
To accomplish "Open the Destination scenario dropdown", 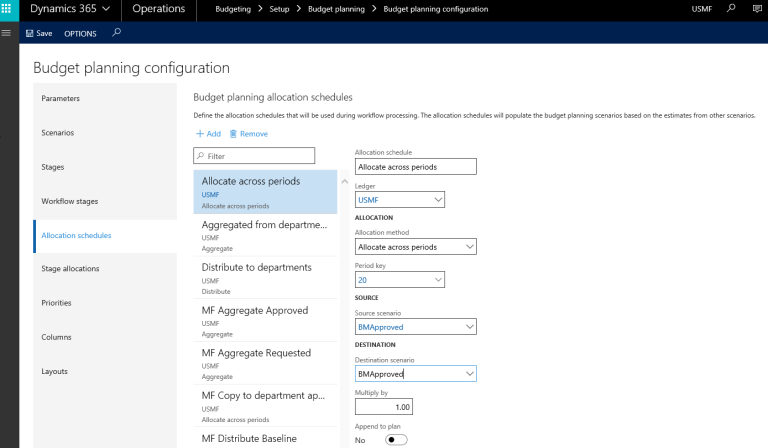I will [x=469, y=374].
